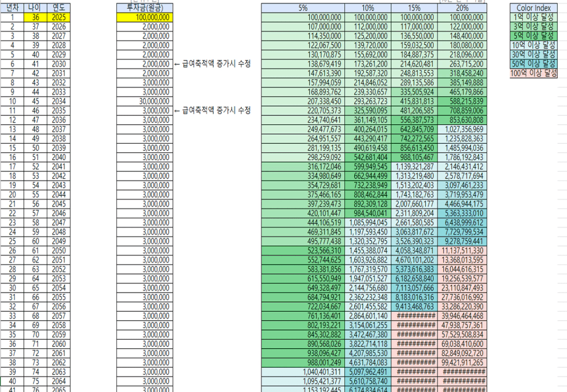
Task: Select the year cell 2041
Action: click(x=59, y=166)
